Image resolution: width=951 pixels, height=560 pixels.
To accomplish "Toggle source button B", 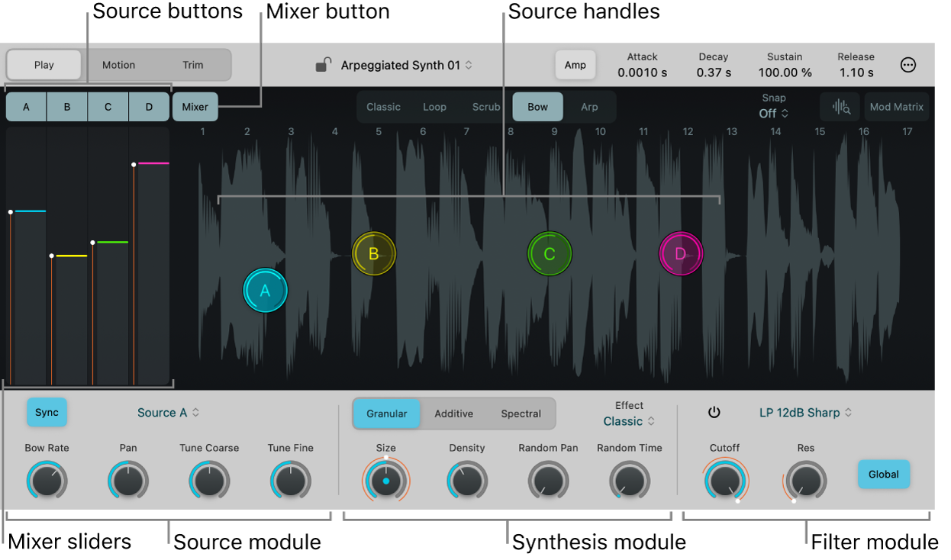I will pyautogui.click(x=67, y=107).
